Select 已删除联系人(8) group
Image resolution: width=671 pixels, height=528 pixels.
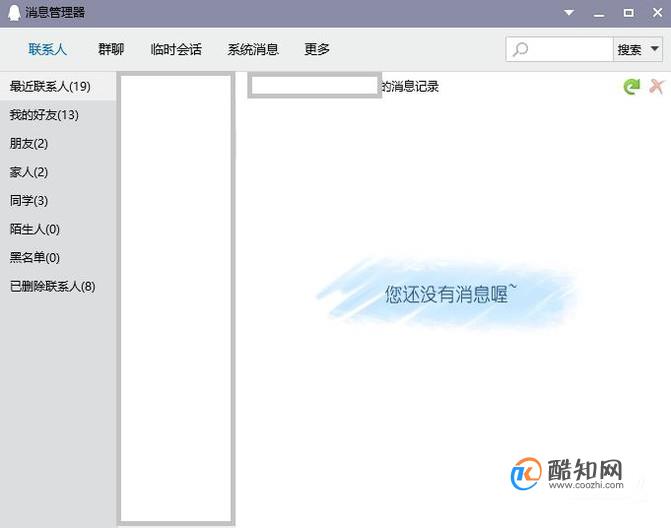[x=58, y=286]
